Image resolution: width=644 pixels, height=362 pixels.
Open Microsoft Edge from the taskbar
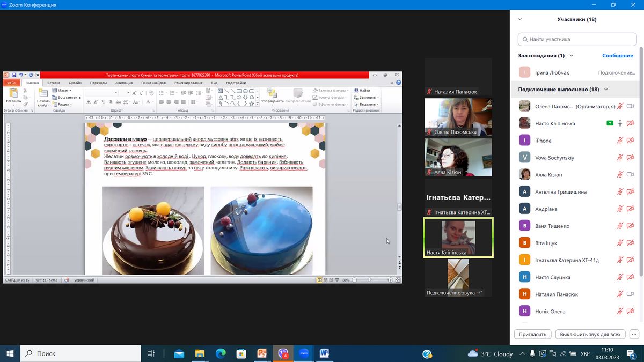[x=221, y=353]
